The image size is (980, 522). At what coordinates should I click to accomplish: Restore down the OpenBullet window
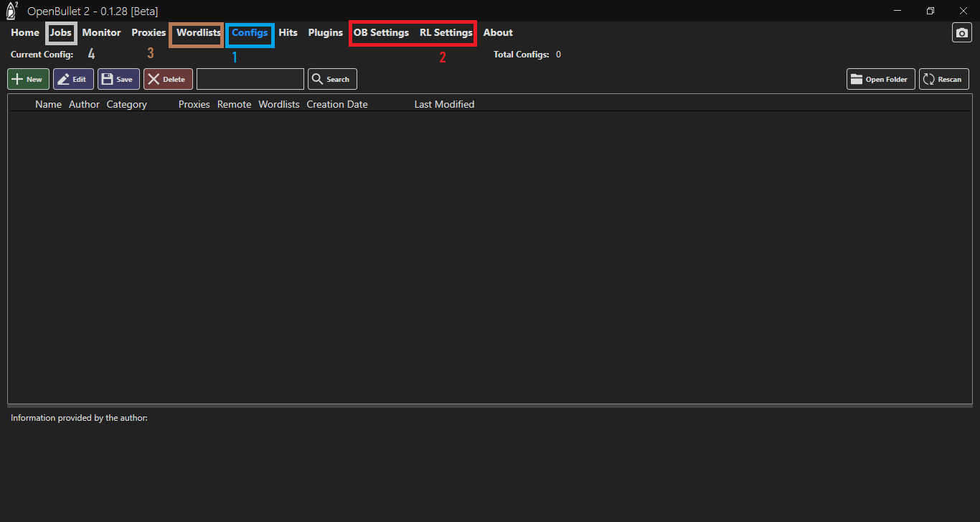(x=930, y=11)
